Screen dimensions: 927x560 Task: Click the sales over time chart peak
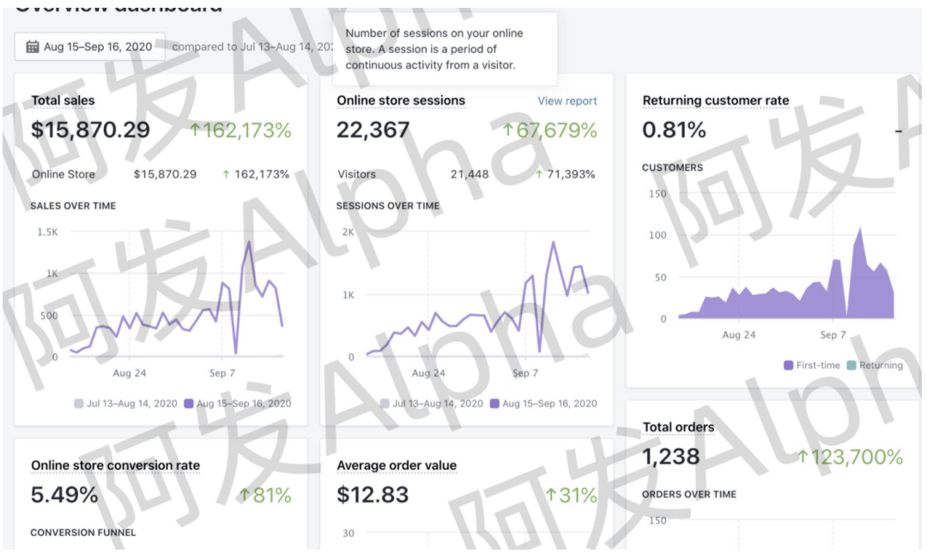point(249,242)
